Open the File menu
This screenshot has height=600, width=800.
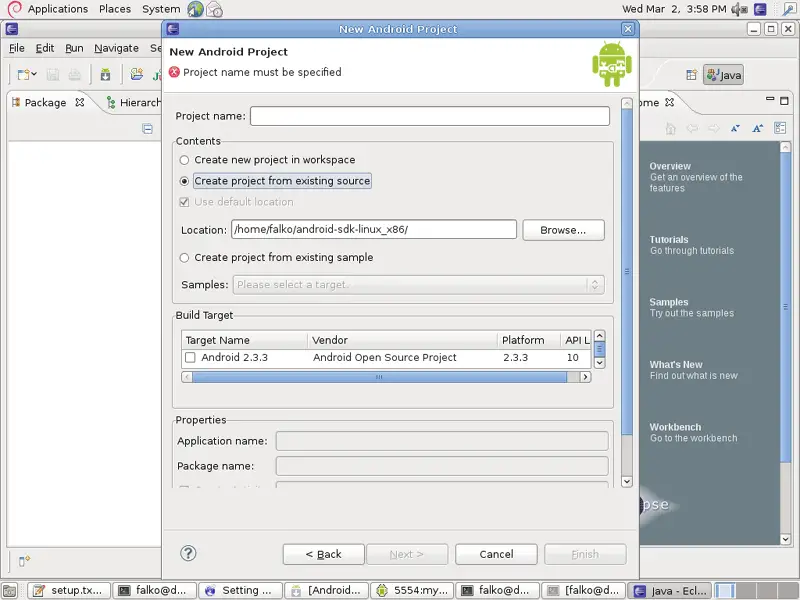tap(16, 48)
